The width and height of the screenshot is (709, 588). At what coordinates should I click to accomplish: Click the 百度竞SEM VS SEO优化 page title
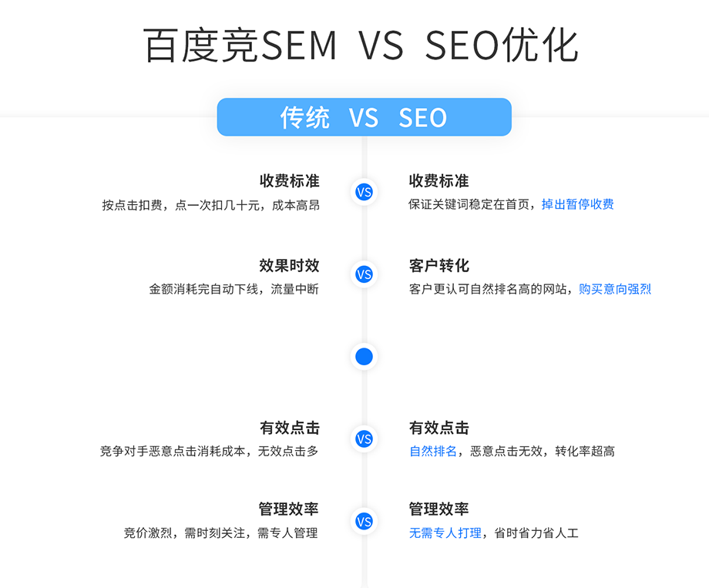[361, 45]
